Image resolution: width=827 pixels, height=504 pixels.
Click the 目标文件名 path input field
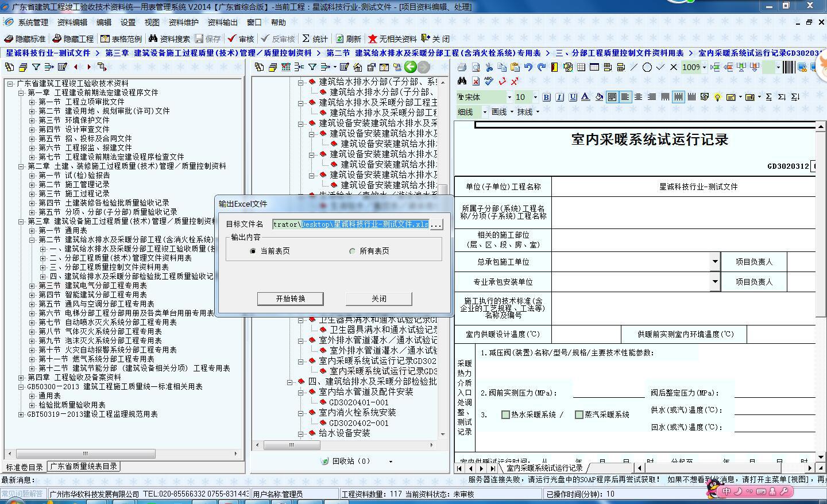(350, 224)
